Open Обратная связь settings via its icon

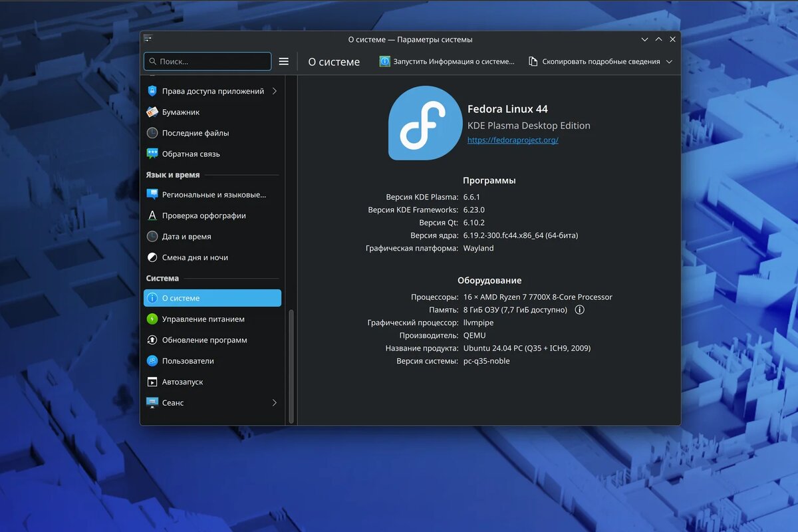152,154
